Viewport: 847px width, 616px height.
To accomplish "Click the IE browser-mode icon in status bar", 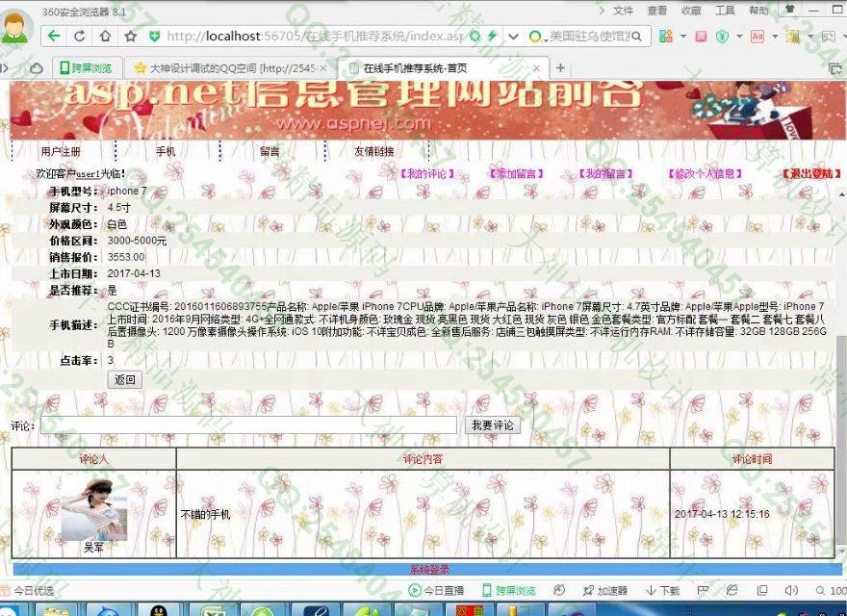I will (x=731, y=590).
